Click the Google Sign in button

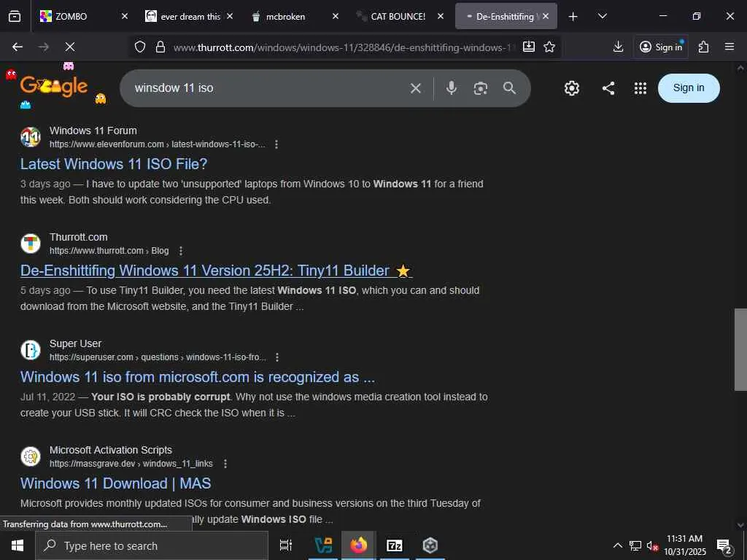tap(689, 88)
